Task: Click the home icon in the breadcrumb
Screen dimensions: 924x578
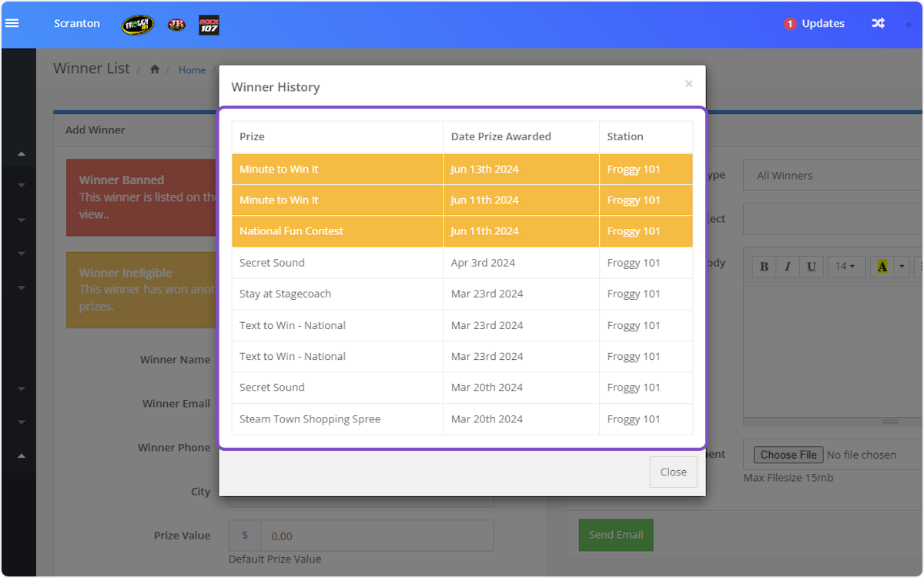Action: pos(155,69)
